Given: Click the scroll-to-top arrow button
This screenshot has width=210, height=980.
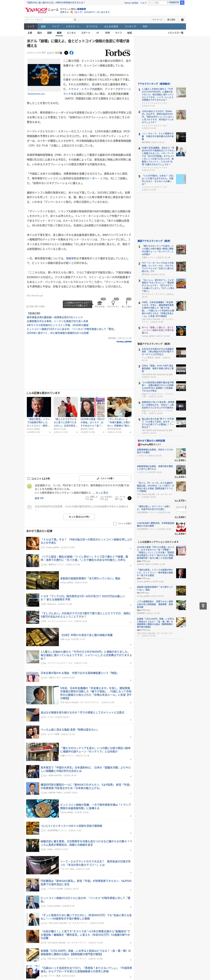Looking at the screenshot, I should tap(203, 606).
